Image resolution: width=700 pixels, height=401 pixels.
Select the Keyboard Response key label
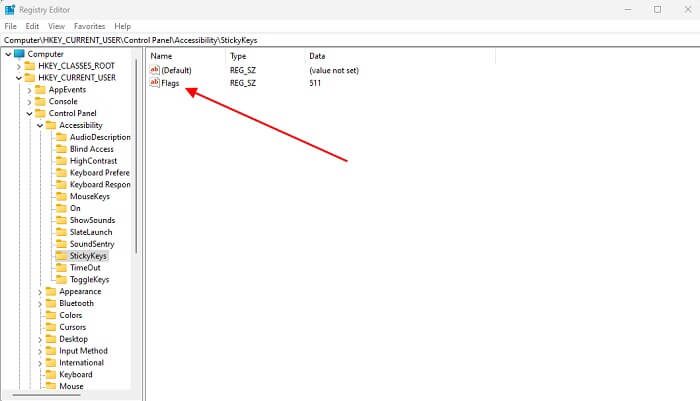tap(100, 185)
